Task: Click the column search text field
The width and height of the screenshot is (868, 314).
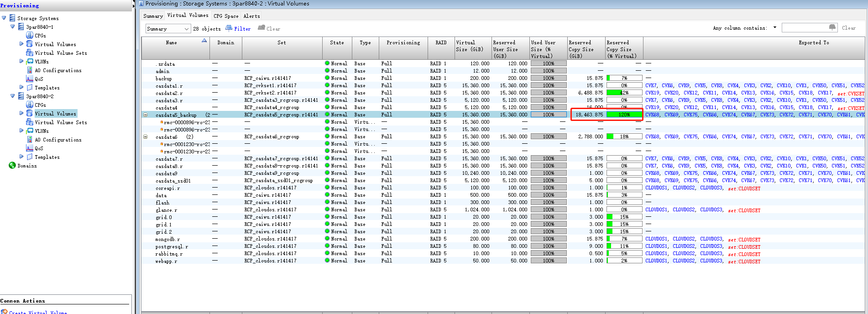Action: click(805, 28)
